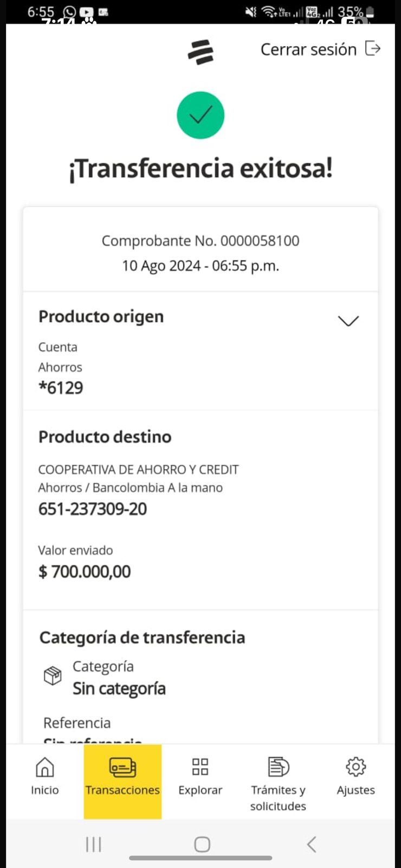Click the Cerrar sesión link

click(308, 49)
